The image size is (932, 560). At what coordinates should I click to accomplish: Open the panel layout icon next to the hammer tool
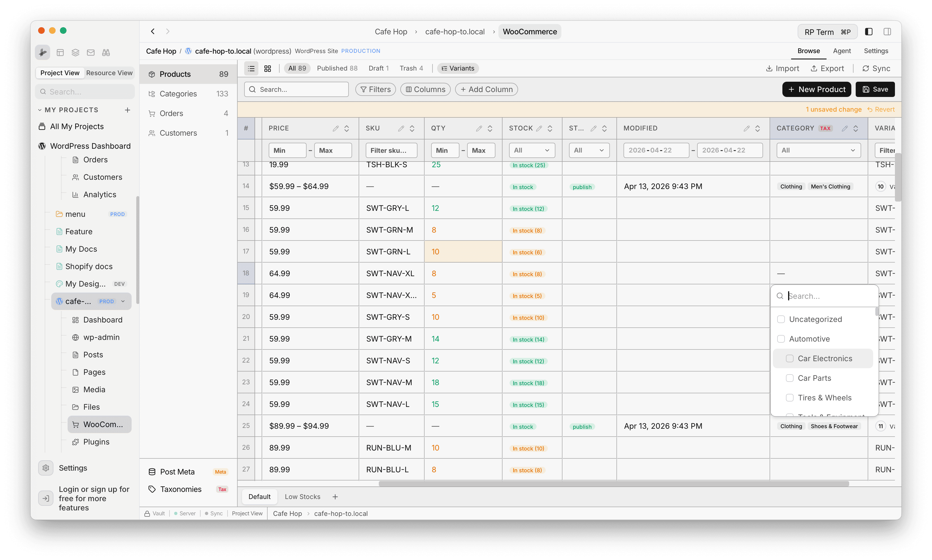pyautogui.click(x=60, y=53)
